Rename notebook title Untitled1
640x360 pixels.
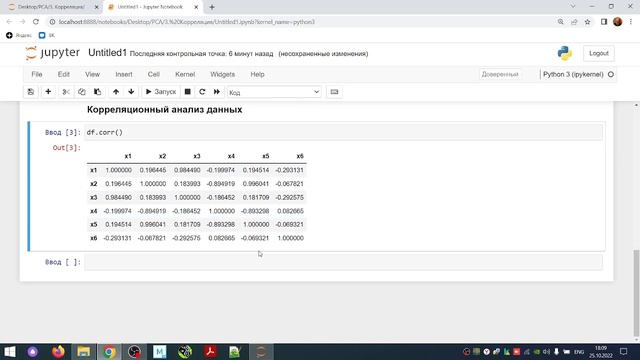107,53
